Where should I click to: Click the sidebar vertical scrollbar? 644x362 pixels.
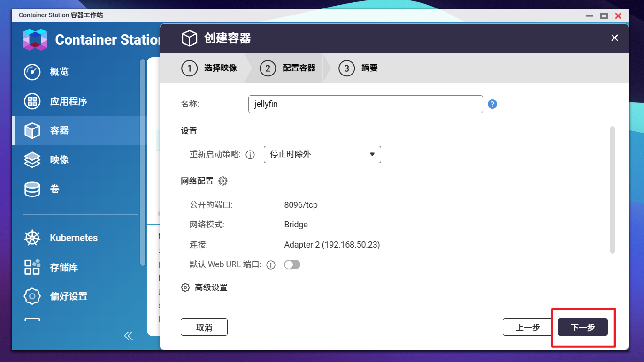tap(143, 162)
